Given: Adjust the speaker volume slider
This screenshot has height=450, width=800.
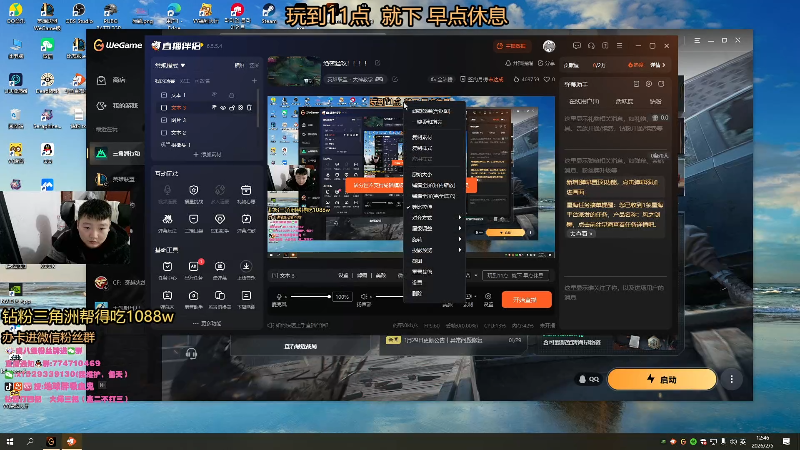Looking at the screenshot, I should (x=390, y=296).
